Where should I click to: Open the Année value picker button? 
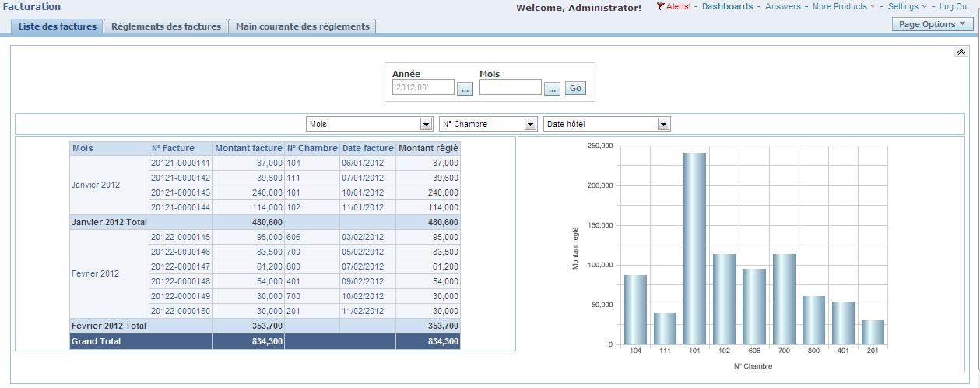[x=465, y=89]
